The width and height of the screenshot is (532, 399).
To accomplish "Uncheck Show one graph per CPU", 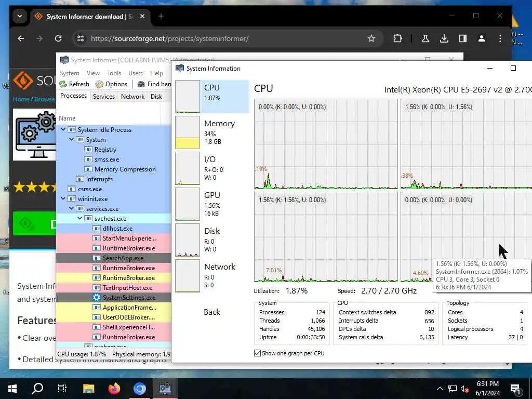I will click(258, 353).
